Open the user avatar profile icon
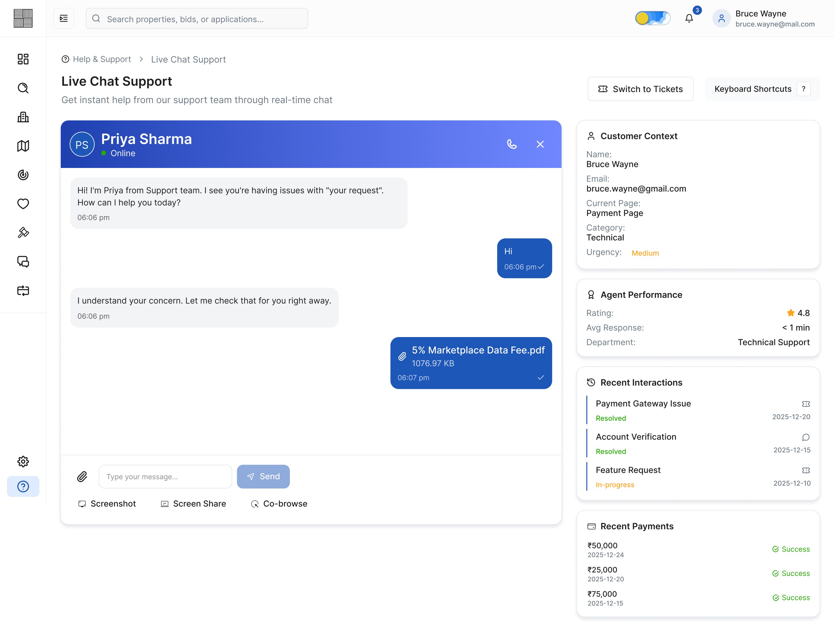The image size is (834, 644). [721, 18]
